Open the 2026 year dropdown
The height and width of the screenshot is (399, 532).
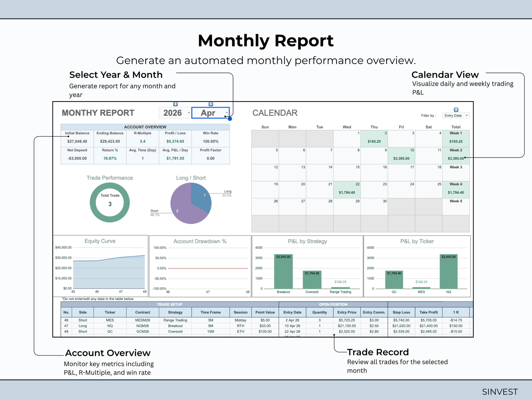(x=175, y=113)
